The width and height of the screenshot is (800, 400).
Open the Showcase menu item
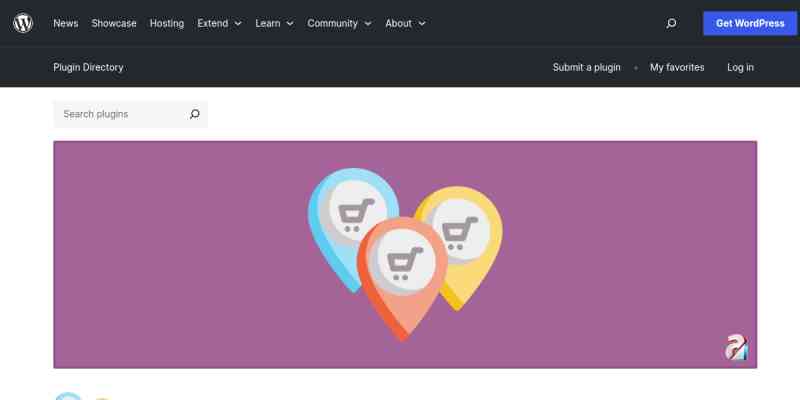click(x=114, y=23)
